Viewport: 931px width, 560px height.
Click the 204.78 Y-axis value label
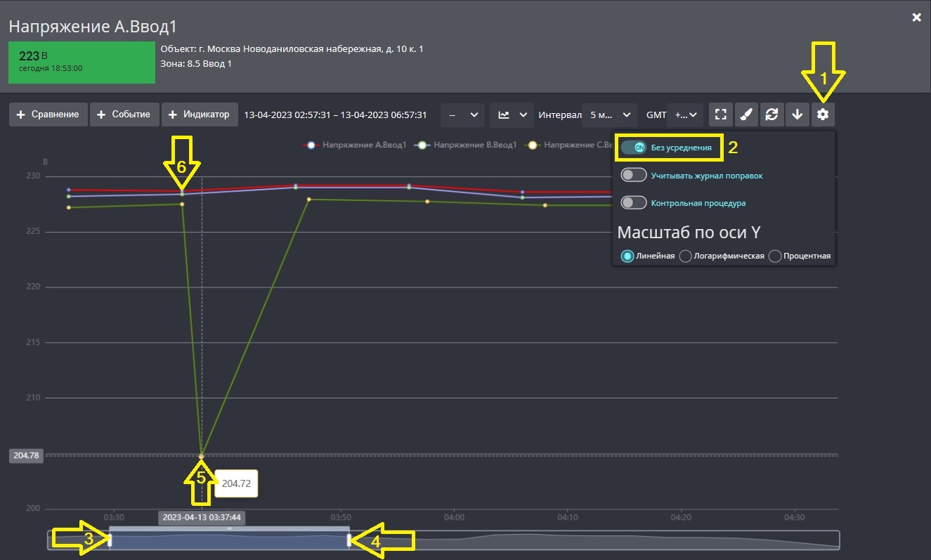(x=27, y=455)
